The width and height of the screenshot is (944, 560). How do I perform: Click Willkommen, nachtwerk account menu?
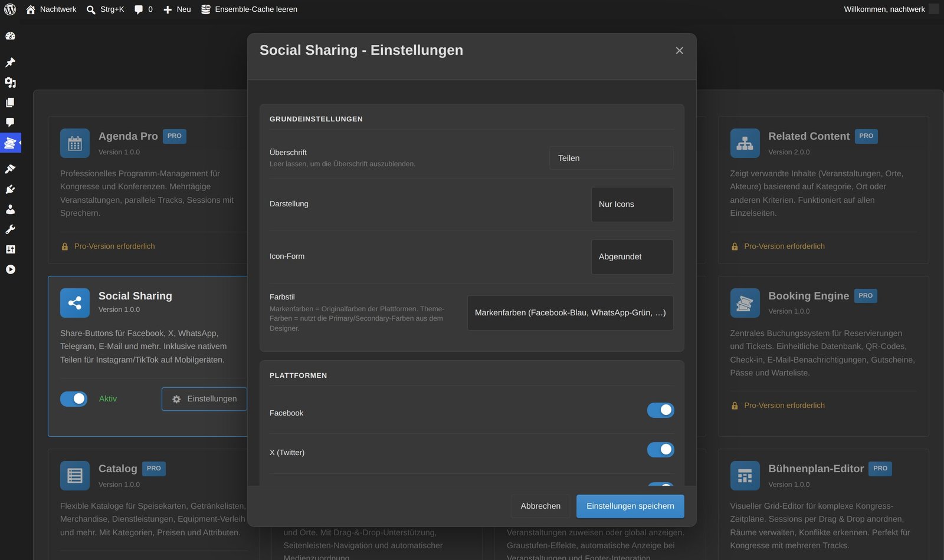tap(890, 9)
